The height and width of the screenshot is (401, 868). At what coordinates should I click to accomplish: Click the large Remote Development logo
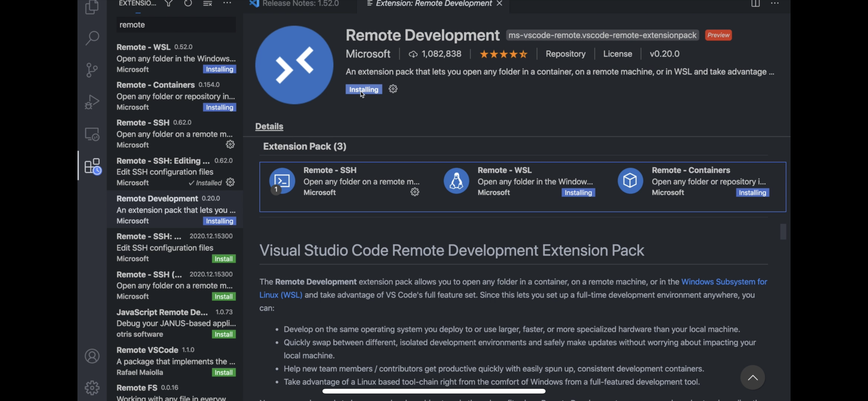[294, 65]
